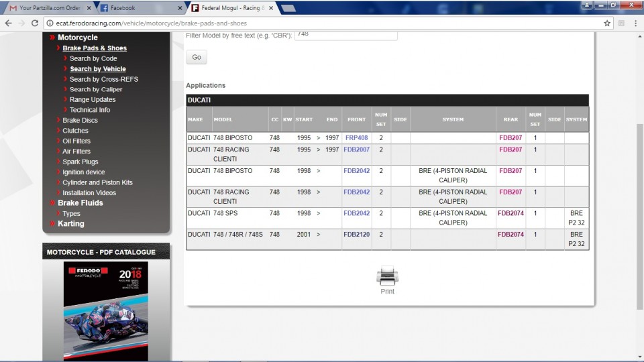Open Cylinder and Piston Kits
This screenshot has width=644, height=362.
(x=97, y=182)
